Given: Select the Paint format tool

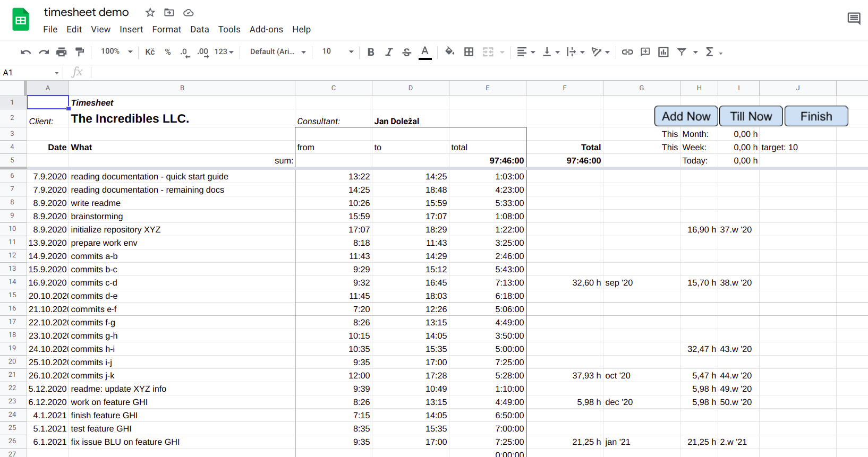Looking at the screenshot, I should point(80,52).
